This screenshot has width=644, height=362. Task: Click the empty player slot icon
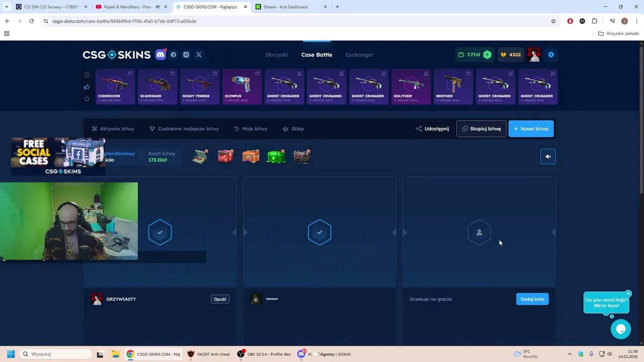[479, 232]
